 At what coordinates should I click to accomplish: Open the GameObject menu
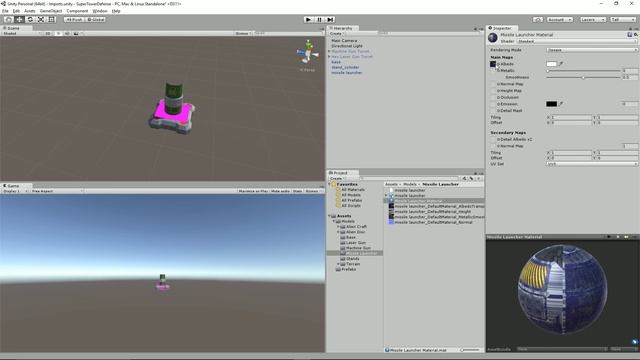click(x=51, y=11)
